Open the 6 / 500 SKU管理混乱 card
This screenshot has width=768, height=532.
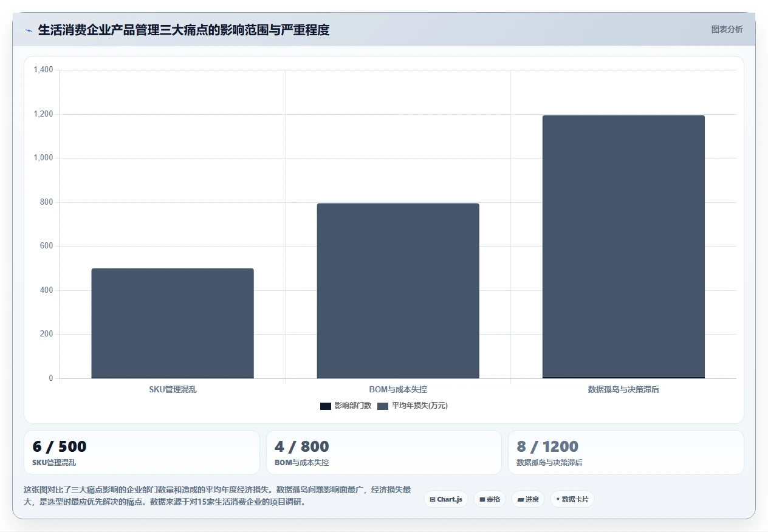point(142,452)
